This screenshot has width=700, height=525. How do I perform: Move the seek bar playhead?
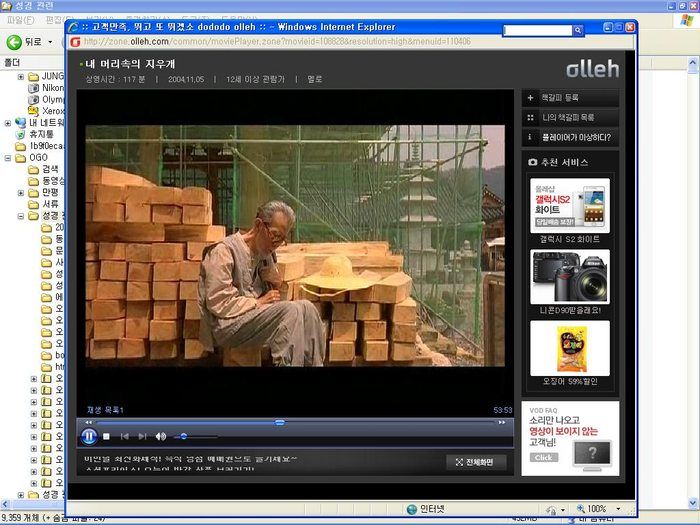tap(279, 422)
